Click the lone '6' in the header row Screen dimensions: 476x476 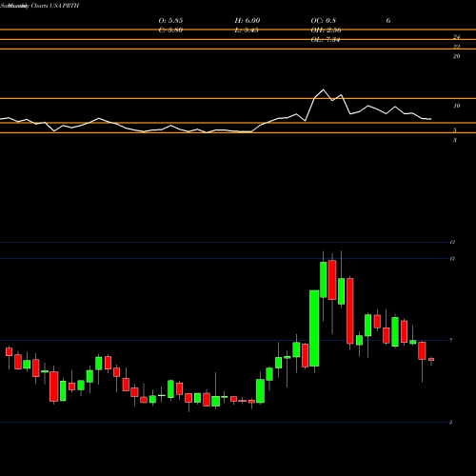point(388,21)
